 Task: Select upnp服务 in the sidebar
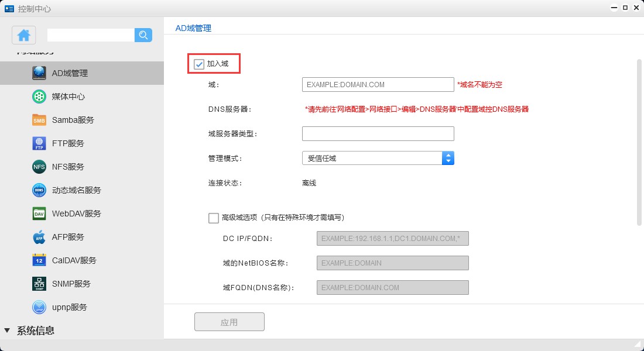[69, 307]
